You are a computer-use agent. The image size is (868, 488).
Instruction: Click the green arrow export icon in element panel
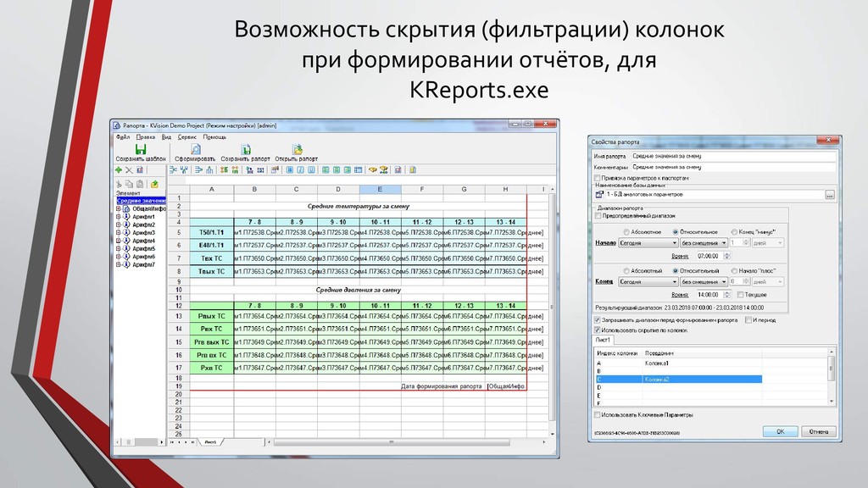pyautogui.click(x=154, y=184)
